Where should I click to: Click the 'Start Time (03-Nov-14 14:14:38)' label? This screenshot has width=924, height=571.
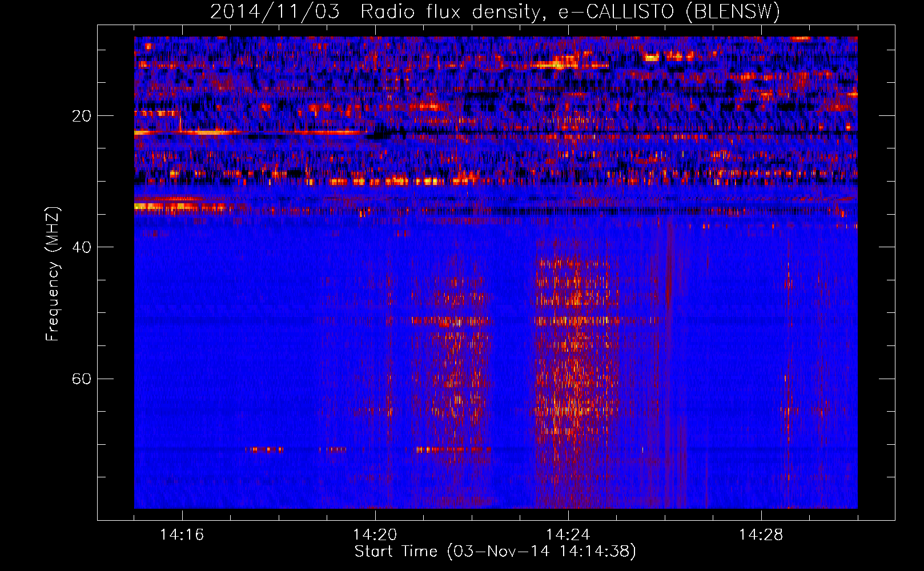tap(495, 552)
